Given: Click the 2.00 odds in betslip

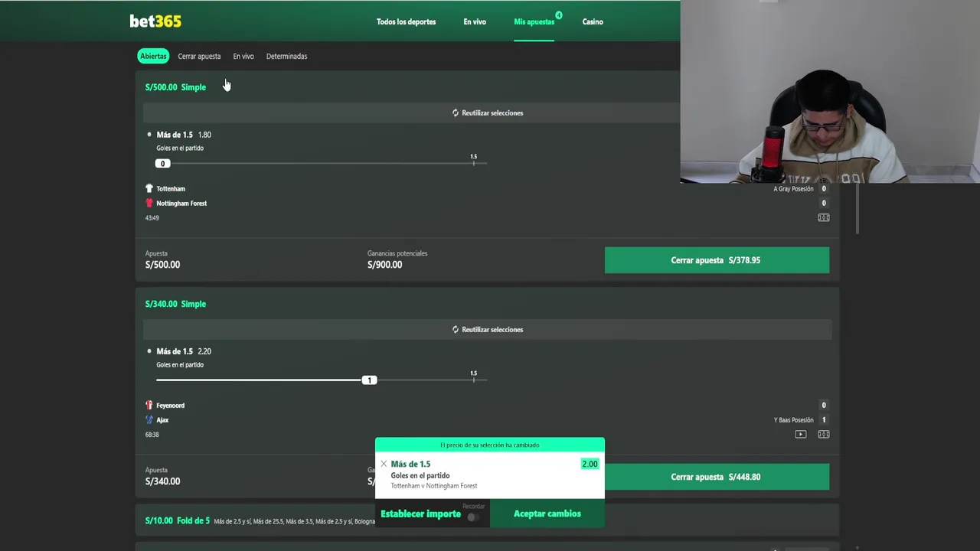Looking at the screenshot, I should pos(590,464).
